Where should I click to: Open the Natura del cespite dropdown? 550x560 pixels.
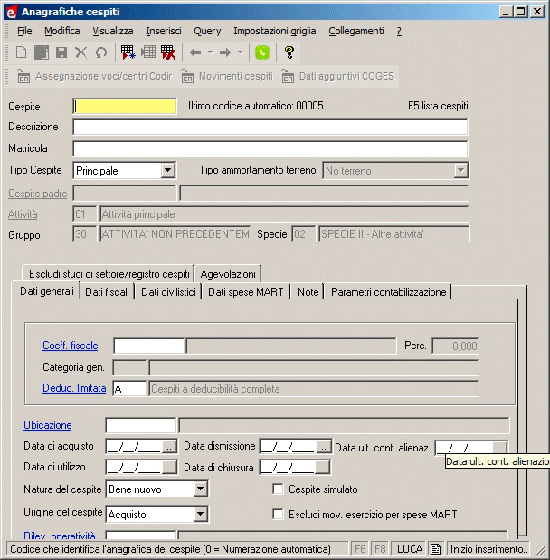201,489
